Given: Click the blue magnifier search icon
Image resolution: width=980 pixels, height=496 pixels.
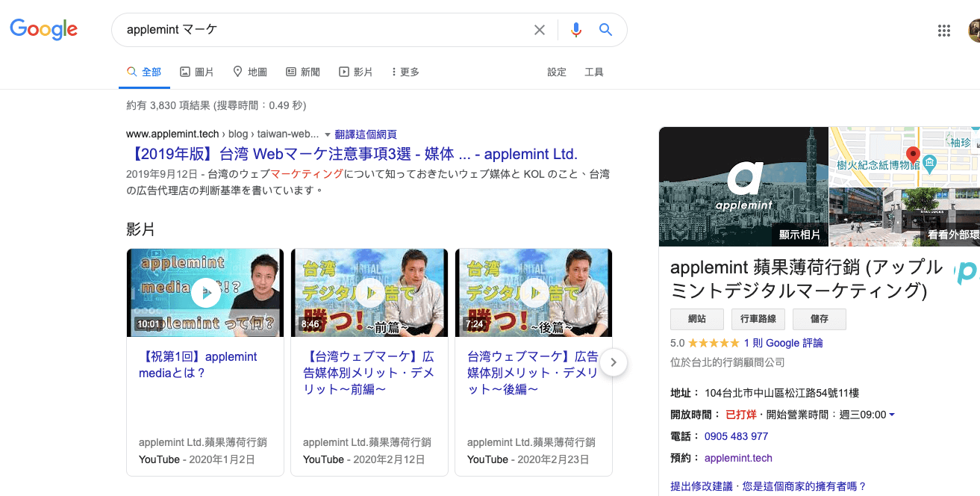Looking at the screenshot, I should (x=605, y=30).
